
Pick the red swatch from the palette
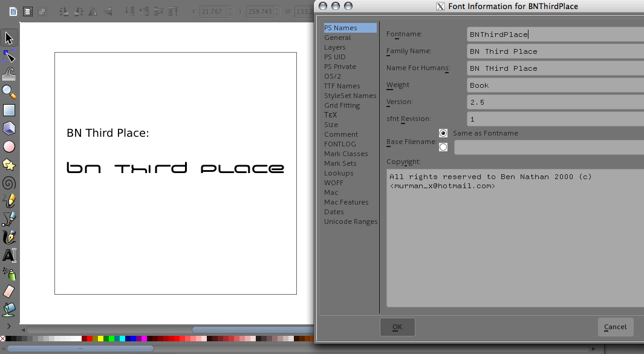pyautogui.click(x=90, y=338)
